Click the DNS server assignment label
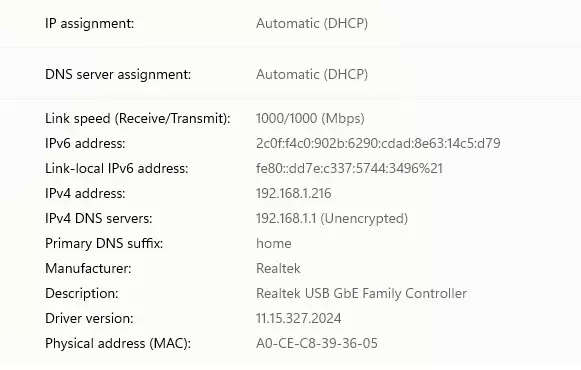The width and height of the screenshot is (581, 370). point(118,74)
